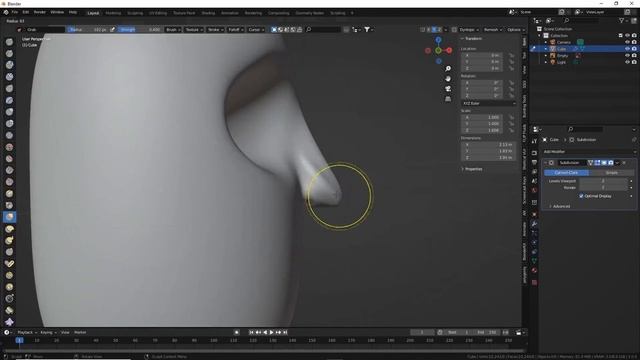Select the Clay sculpt brush

tap(9, 65)
